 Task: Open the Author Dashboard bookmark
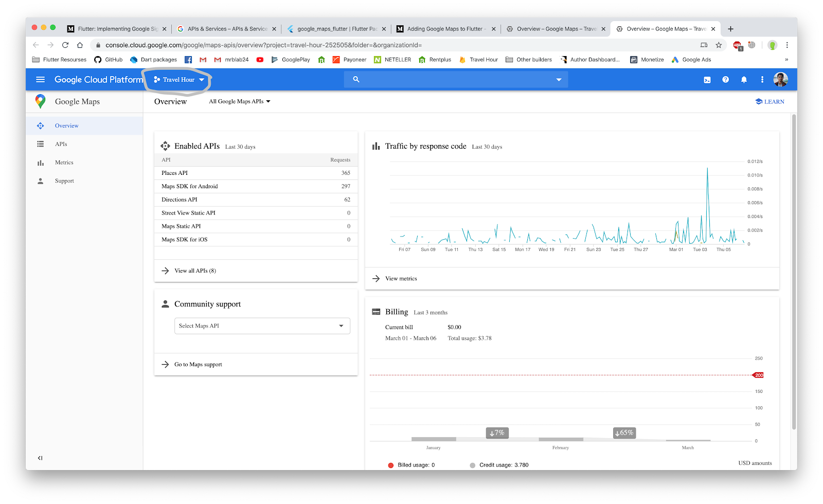pyautogui.click(x=590, y=60)
